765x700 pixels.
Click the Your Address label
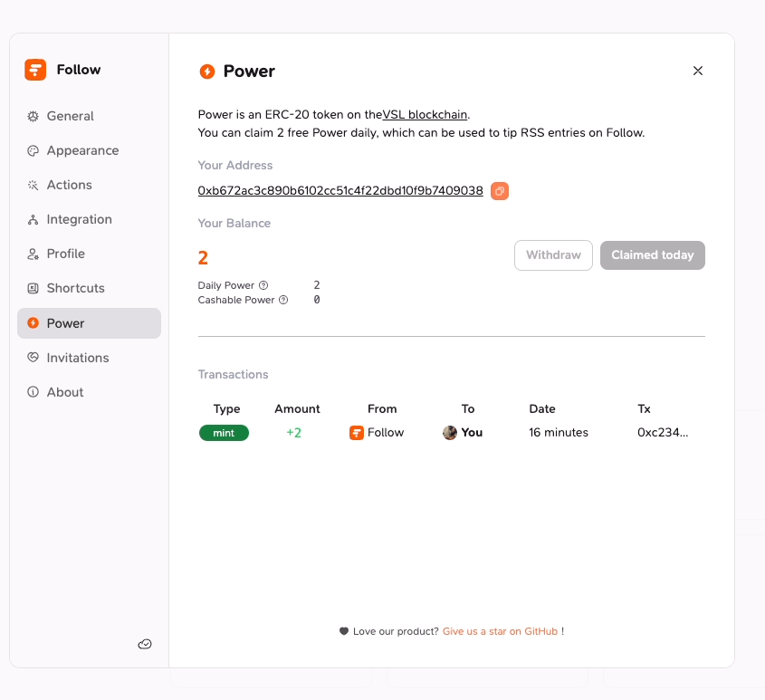235,166
